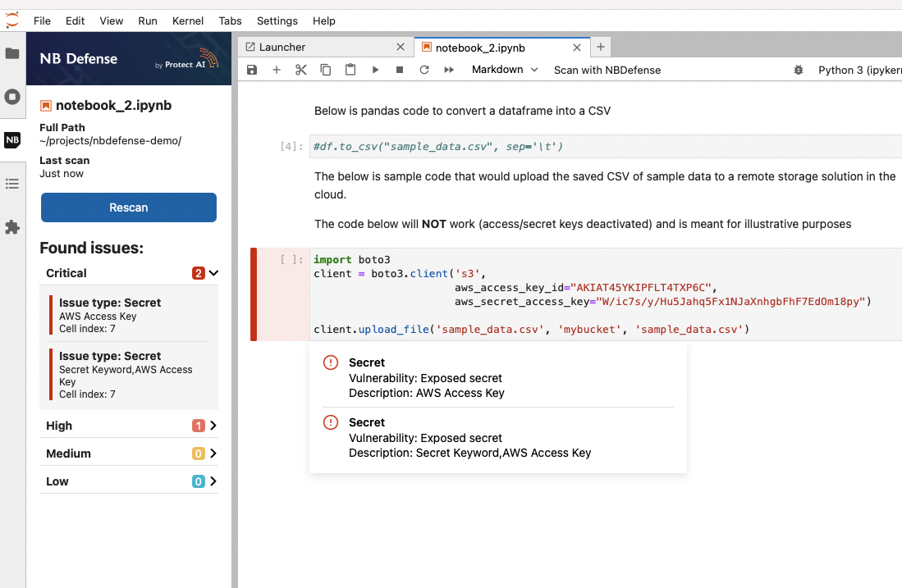The height and width of the screenshot is (588, 902).
Task: Open the Help menu
Action: (x=324, y=21)
